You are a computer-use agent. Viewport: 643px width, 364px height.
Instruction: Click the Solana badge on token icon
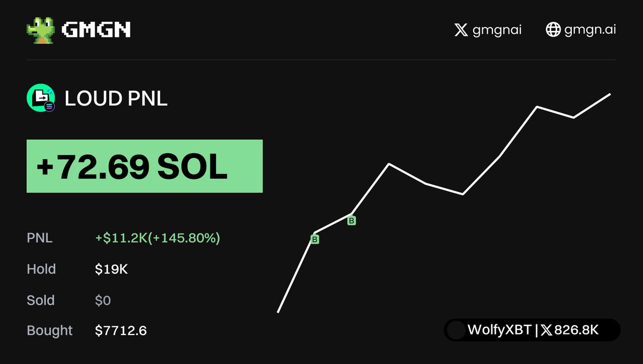(x=50, y=107)
